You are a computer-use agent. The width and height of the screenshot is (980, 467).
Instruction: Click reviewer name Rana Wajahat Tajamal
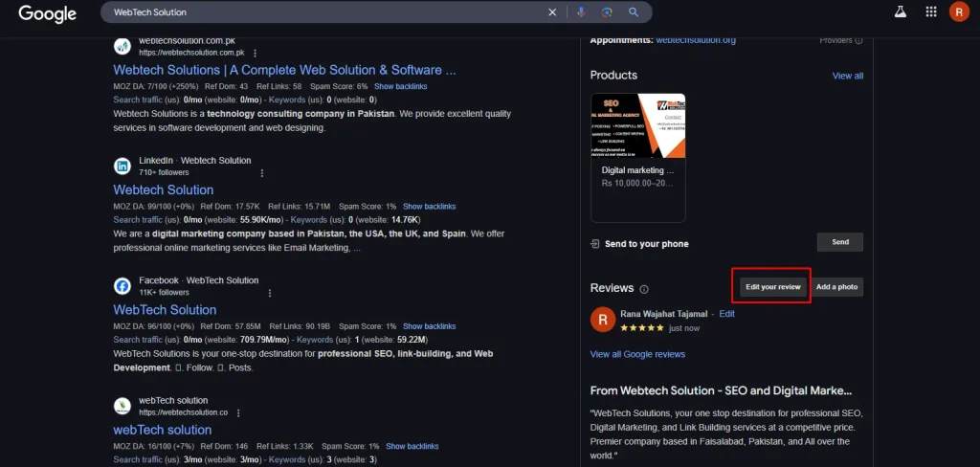coord(664,314)
